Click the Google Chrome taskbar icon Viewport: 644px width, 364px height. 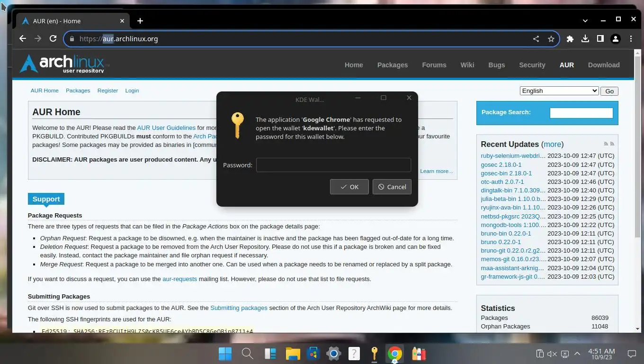coord(394,354)
